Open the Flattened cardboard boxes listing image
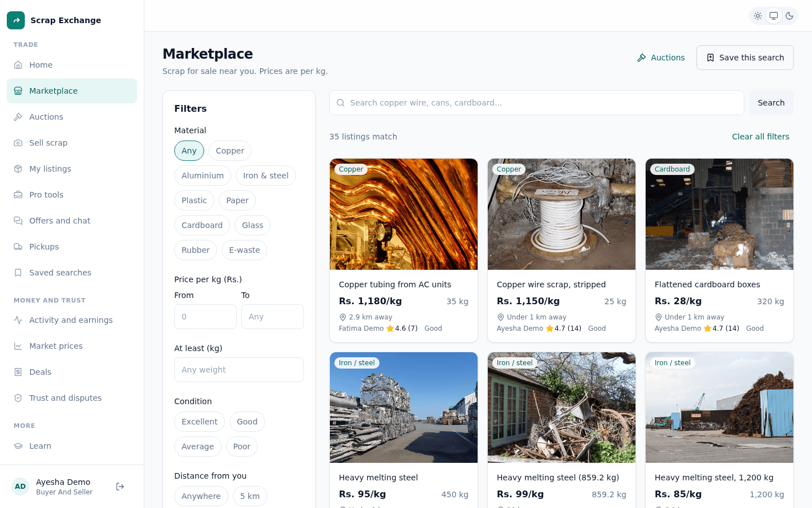812x508 pixels. click(720, 214)
